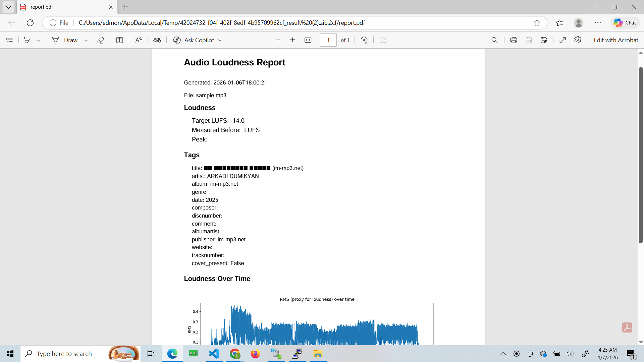The width and height of the screenshot is (644, 362).
Task: Expand the highlighter color options chevron
Action: pyautogui.click(x=39, y=40)
